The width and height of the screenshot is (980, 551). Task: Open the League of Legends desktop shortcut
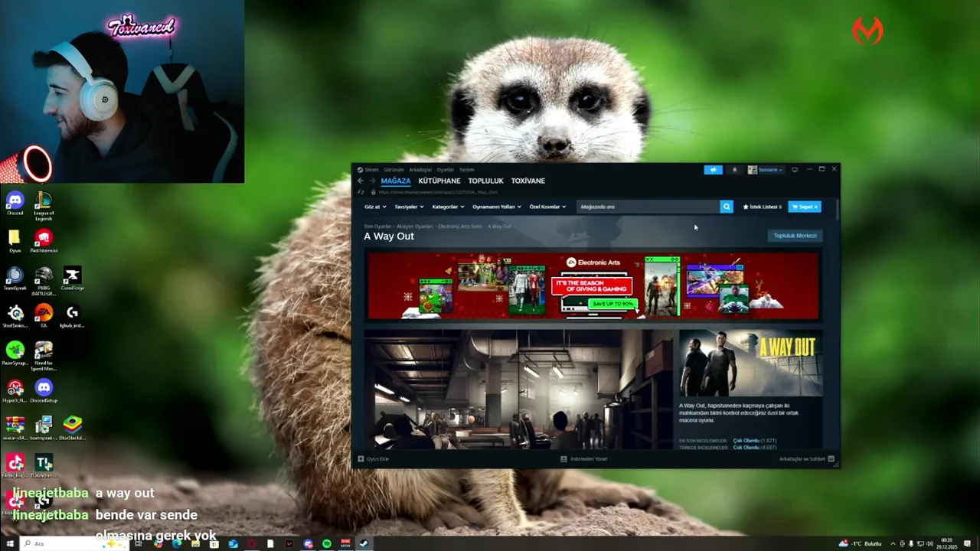pyautogui.click(x=44, y=205)
